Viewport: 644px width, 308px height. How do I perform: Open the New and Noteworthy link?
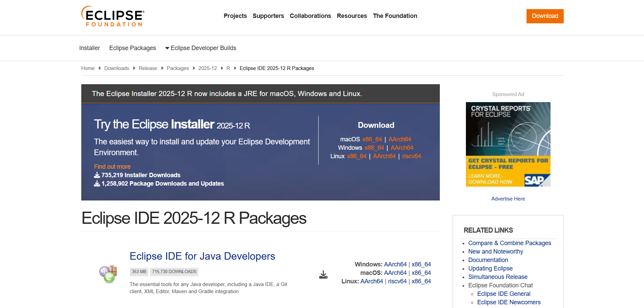click(x=495, y=252)
